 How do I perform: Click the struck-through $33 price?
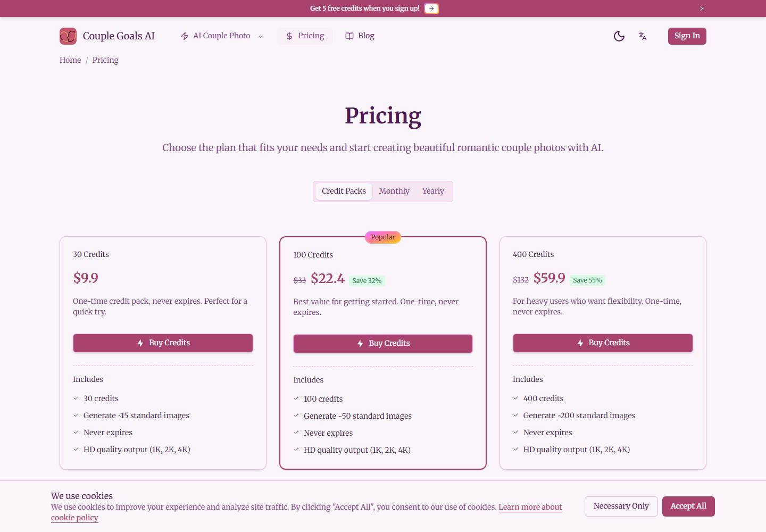coord(299,280)
